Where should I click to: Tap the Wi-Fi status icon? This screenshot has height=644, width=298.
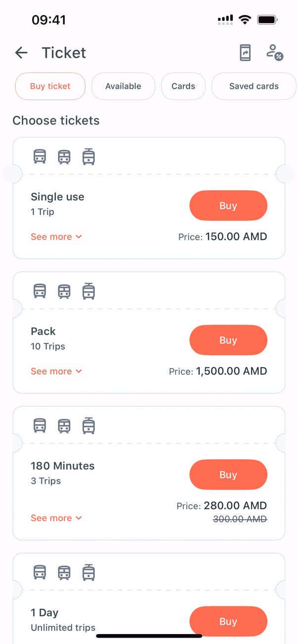click(x=244, y=20)
